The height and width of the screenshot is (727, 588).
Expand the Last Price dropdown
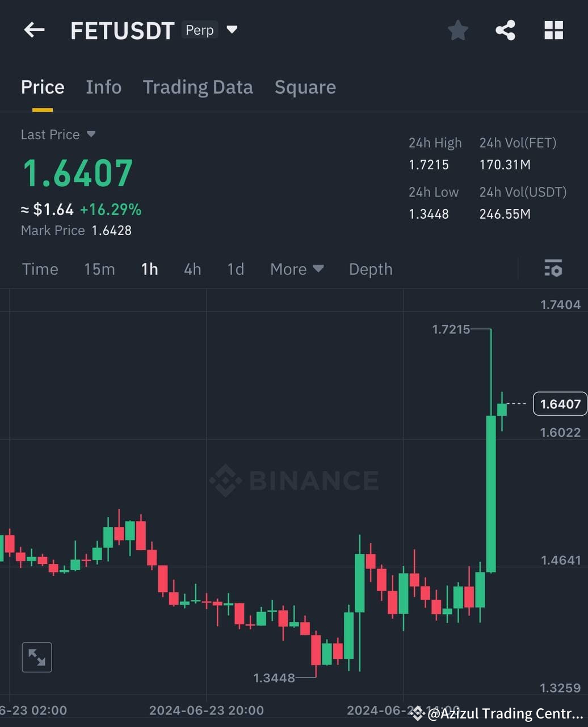click(x=58, y=134)
